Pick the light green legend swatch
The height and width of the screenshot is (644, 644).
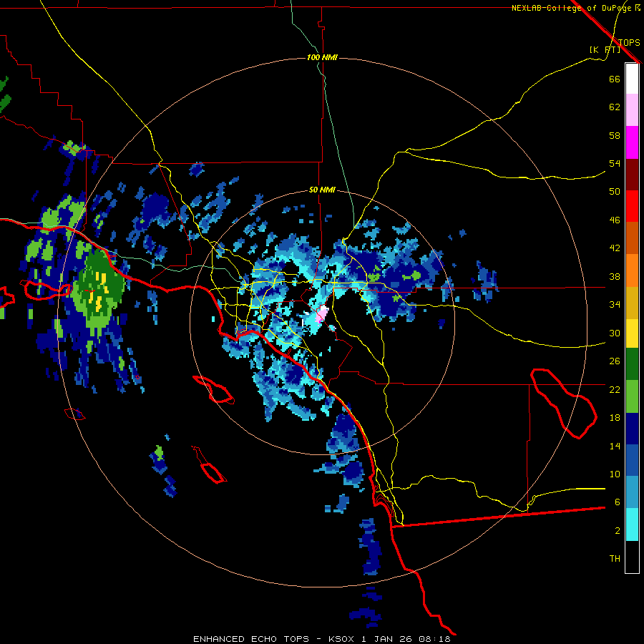click(632, 396)
